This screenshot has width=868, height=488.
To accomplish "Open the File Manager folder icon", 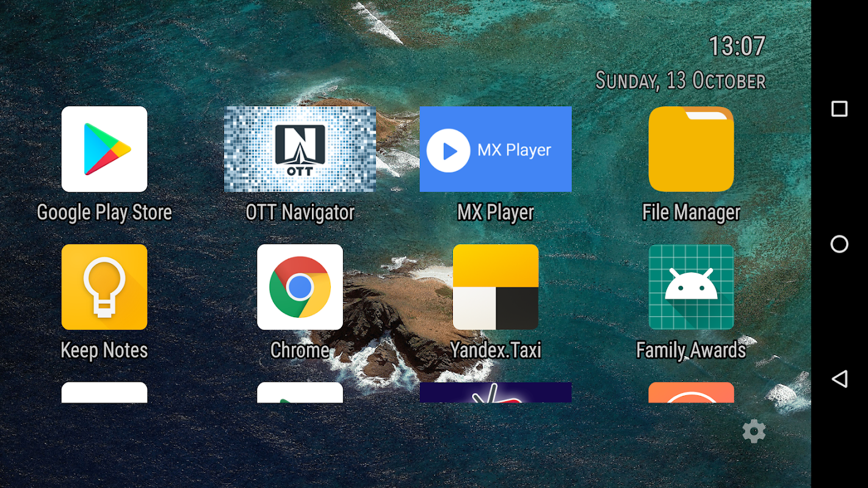I will click(691, 149).
